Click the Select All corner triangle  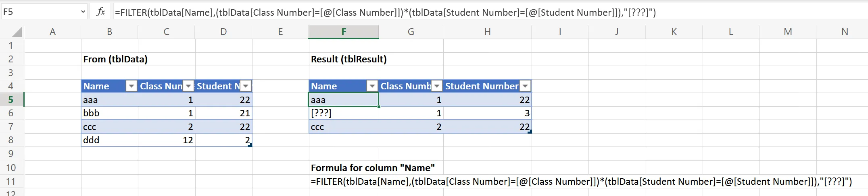coord(17,32)
